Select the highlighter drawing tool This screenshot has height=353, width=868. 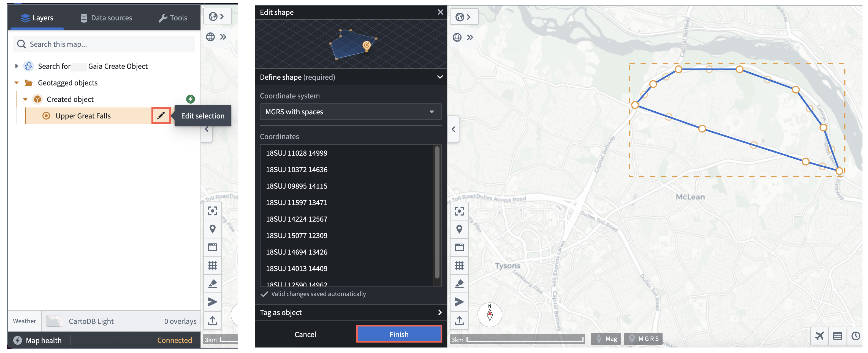[213, 284]
